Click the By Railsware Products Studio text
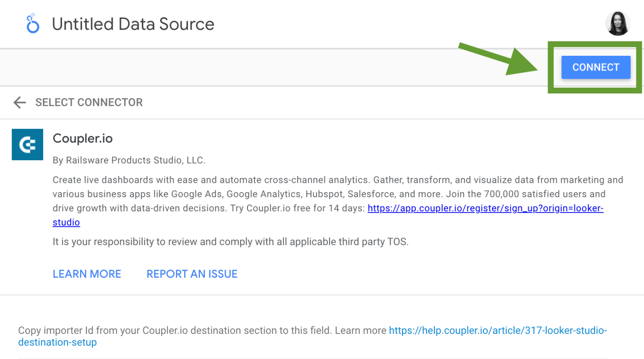This screenshot has width=644, height=359. (128, 160)
